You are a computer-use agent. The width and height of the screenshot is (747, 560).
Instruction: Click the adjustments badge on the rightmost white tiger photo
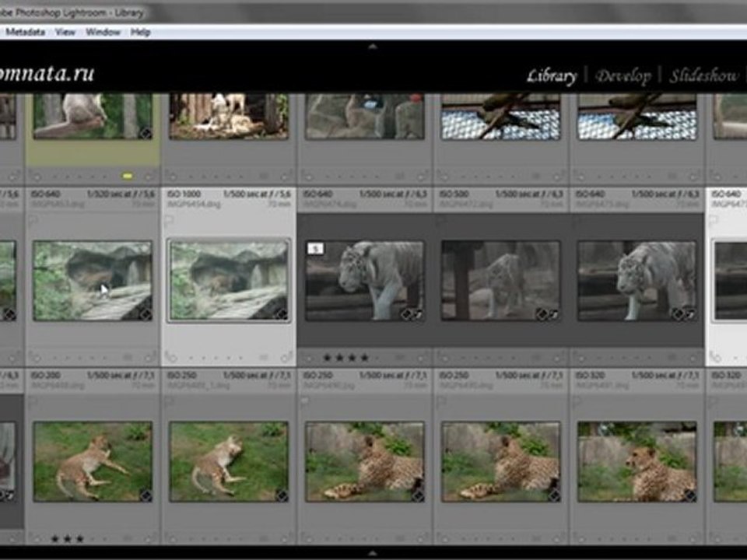pyautogui.click(x=677, y=314)
